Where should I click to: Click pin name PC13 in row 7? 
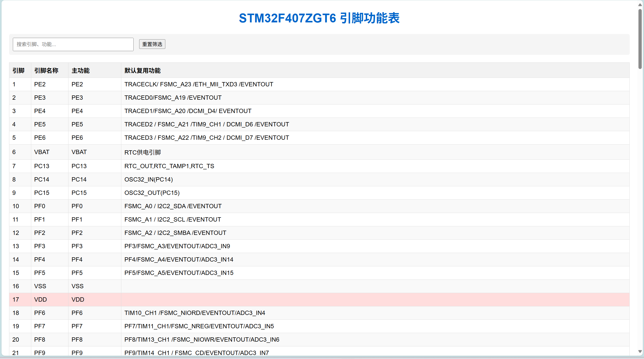tap(50, 166)
